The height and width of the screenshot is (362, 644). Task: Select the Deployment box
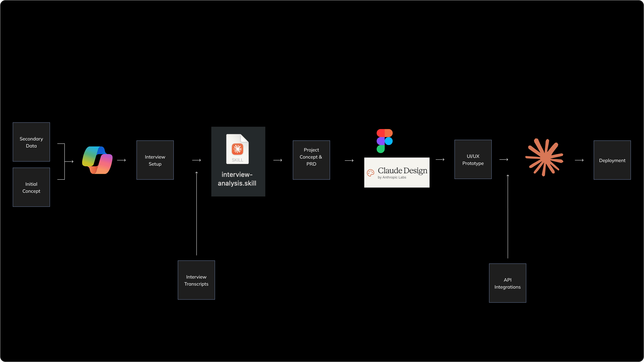612,160
